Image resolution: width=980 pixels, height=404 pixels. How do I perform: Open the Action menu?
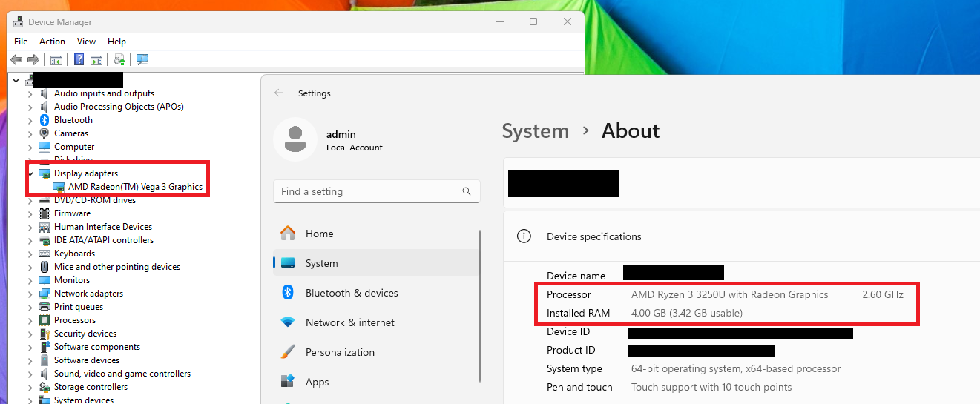pyautogui.click(x=52, y=42)
